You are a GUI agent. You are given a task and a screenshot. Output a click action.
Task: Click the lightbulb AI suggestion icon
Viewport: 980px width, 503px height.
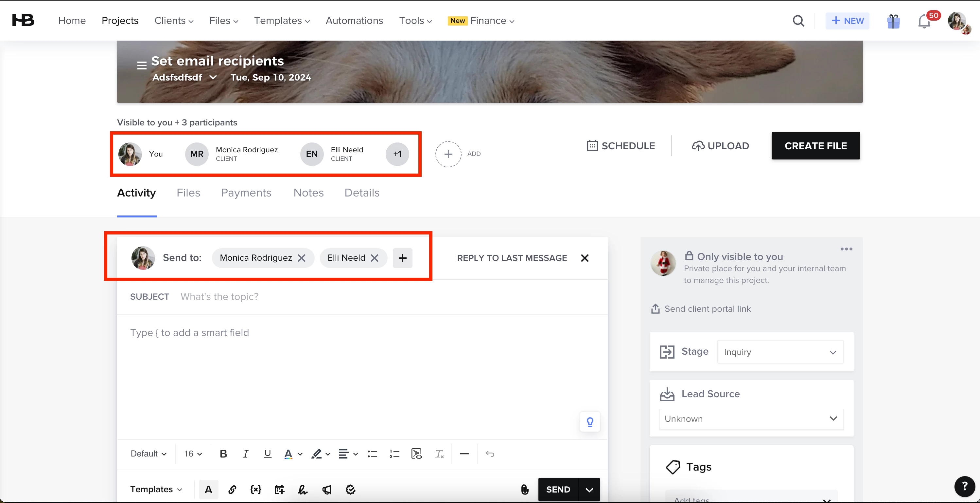click(x=590, y=422)
